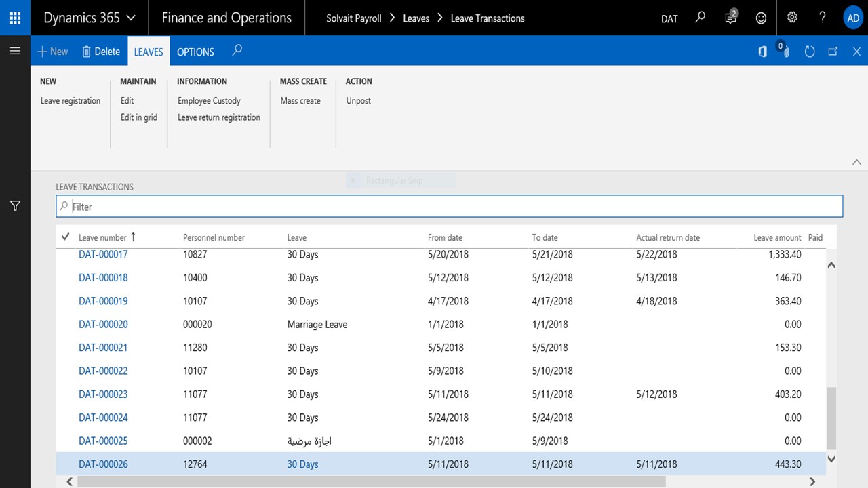Open form in new window
Viewport: 868px width, 488px height.
coord(833,52)
